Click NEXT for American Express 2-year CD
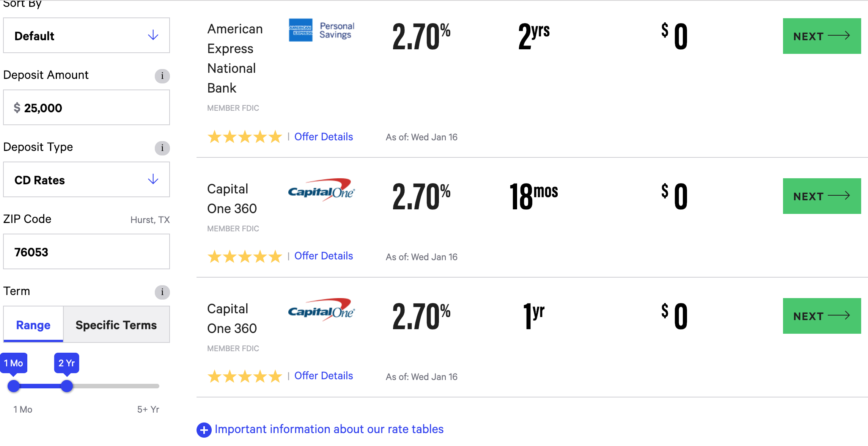The image size is (868, 446). click(822, 36)
